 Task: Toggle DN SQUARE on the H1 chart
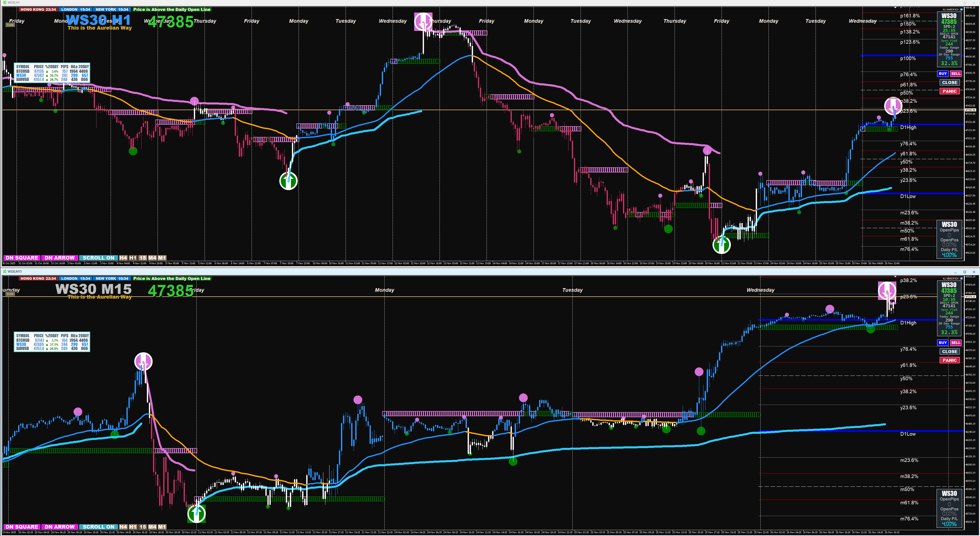tap(22, 258)
